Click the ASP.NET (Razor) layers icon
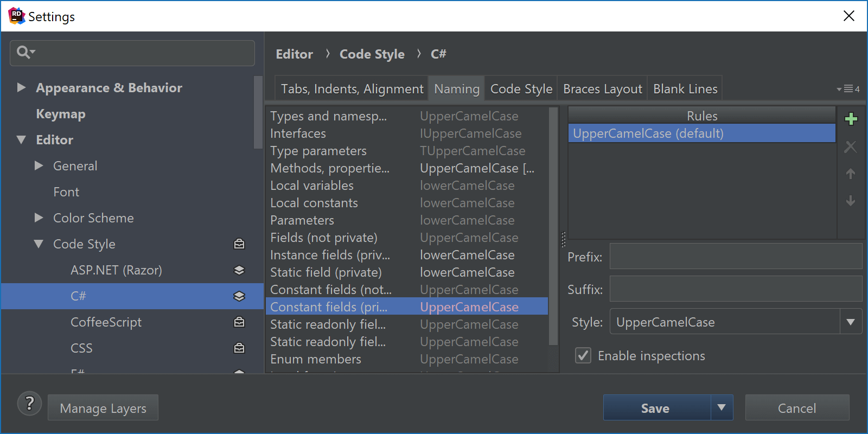Screen dimensions: 868x434 [239, 270]
